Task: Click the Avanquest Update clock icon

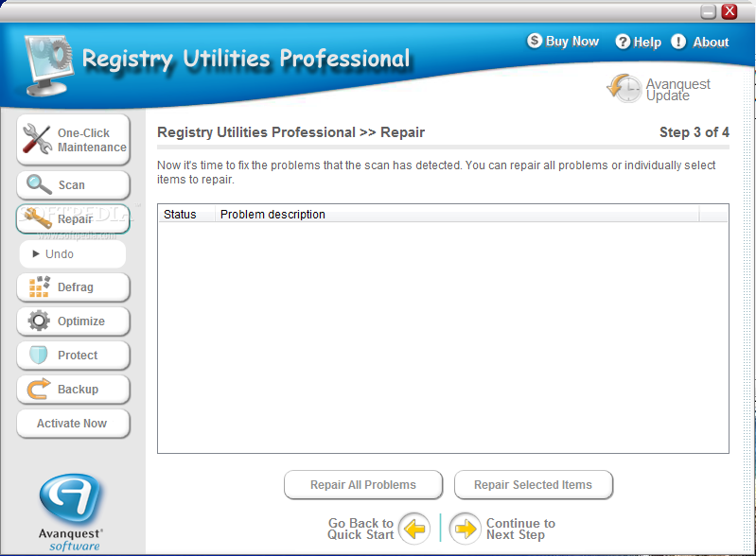Action: [624, 88]
